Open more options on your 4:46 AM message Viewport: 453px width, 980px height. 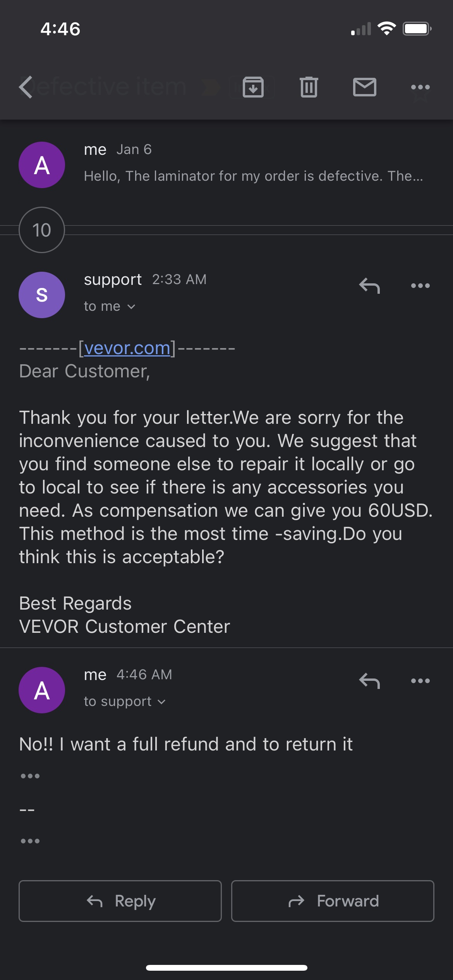[420, 681]
